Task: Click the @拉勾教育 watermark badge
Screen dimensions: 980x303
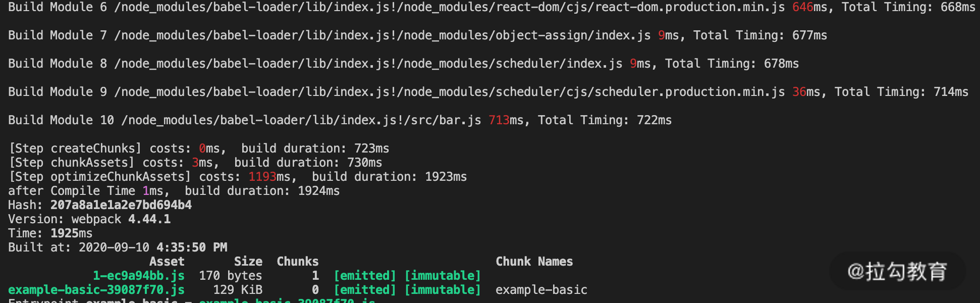Action: 897,272
